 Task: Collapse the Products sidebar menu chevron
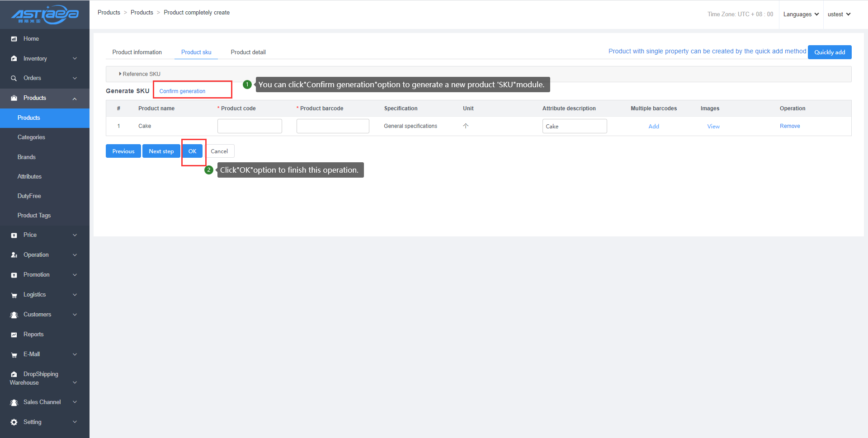point(75,99)
